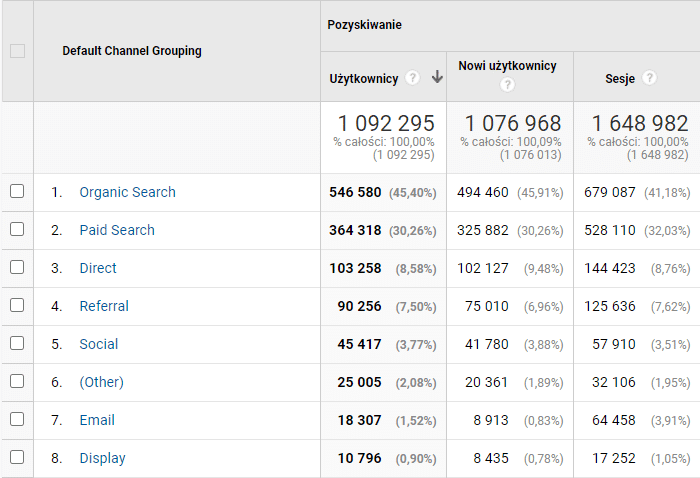The height and width of the screenshot is (478, 700).
Task: Select (Other) sessions 32 106
Action: point(613,382)
